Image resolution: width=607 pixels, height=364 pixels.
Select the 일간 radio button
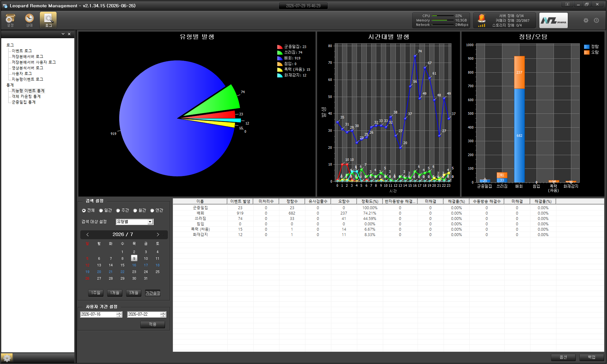(101, 210)
